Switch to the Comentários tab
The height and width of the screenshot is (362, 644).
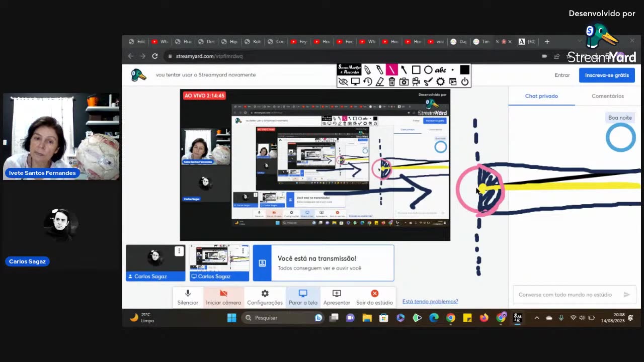click(608, 96)
